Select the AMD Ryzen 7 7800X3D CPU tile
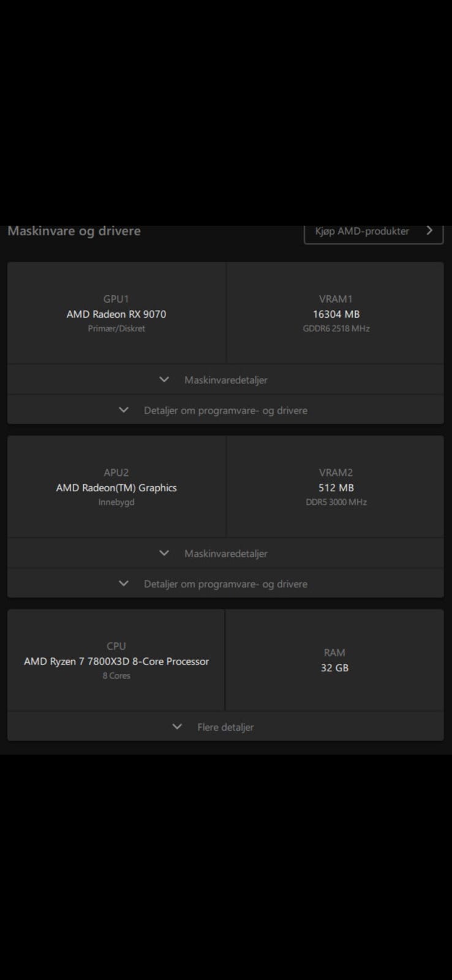This screenshot has width=452, height=980. [116, 660]
